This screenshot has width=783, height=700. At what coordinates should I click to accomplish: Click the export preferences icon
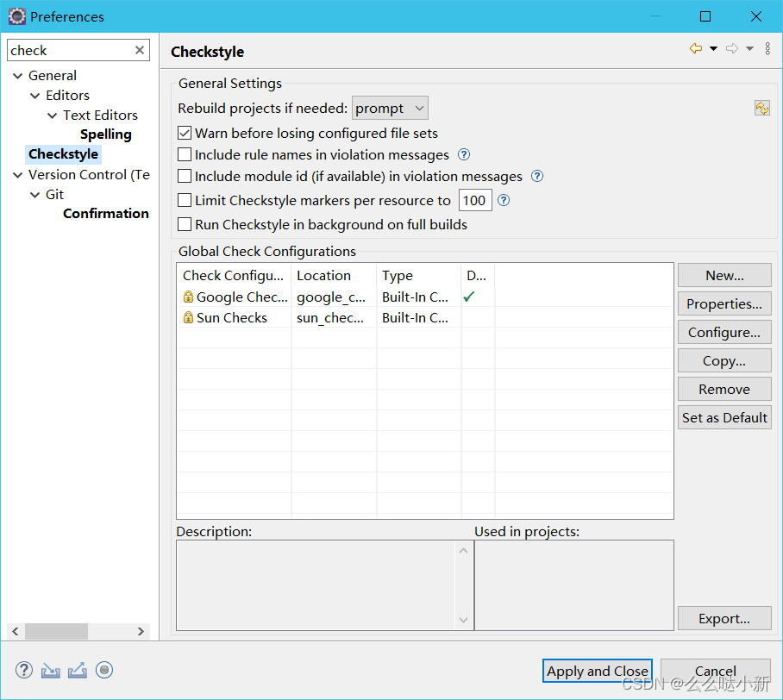[78, 670]
